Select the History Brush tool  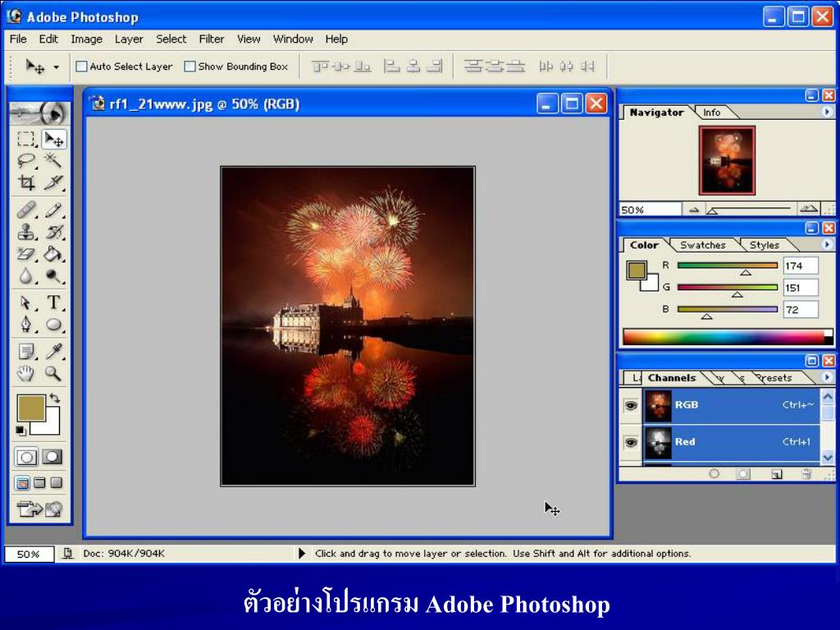point(53,231)
